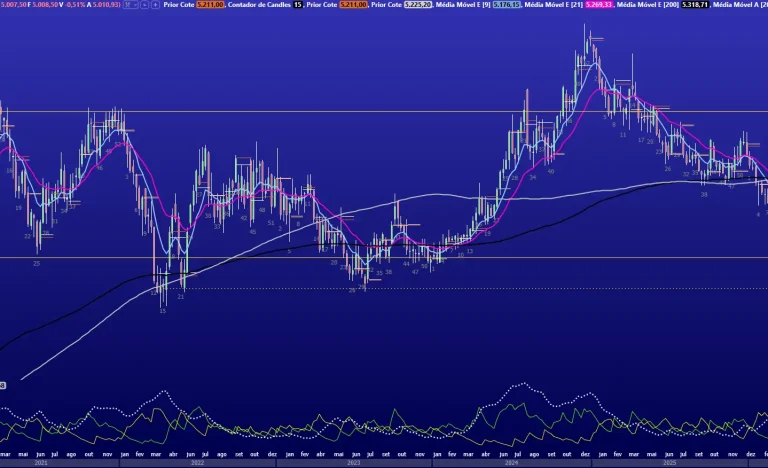This screenshot has height=468, width=768.
Task: Click the upper horizontal resistance line
Action: pyautogui.click(x=300, y=111)
